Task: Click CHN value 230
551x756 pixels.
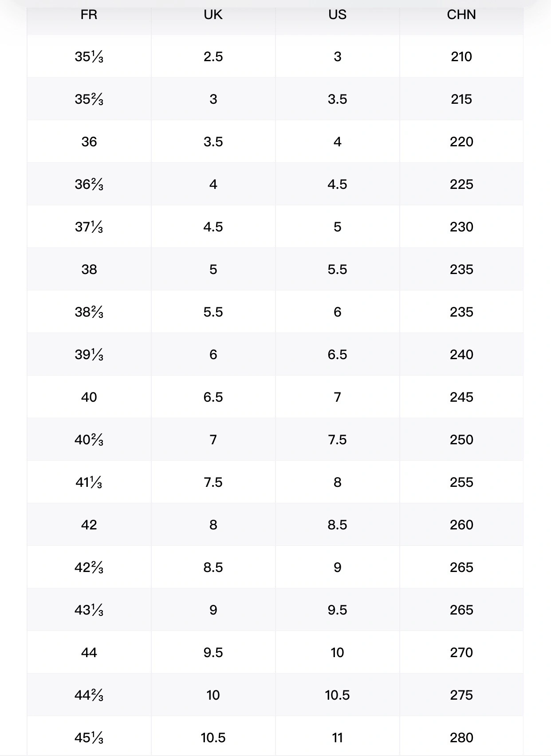Action: pos(461,227)
